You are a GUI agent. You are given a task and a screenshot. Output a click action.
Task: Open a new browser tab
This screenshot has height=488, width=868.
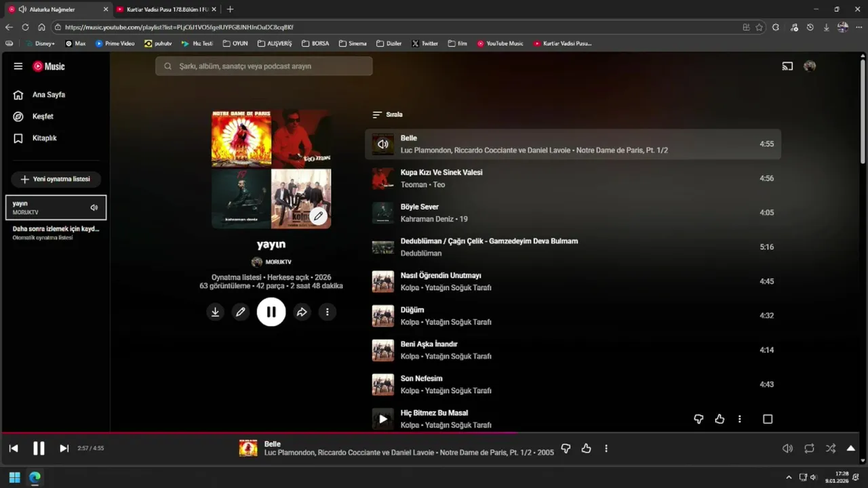pyautogui.click(x=230, y=9)
